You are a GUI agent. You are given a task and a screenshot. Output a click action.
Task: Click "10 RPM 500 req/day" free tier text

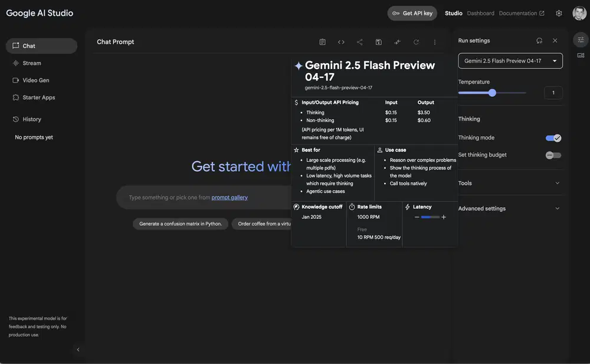[379, 237]
